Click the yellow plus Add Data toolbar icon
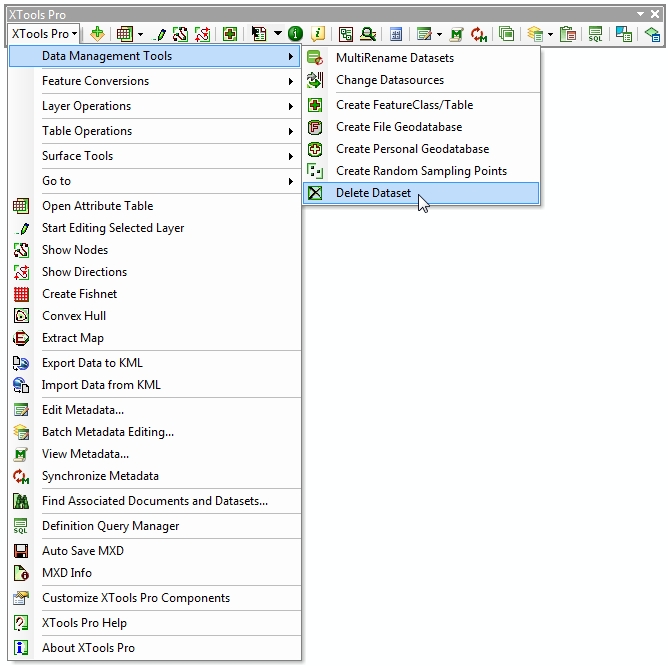The height and width of the screenshot is (666, 668). pos(98,34)
